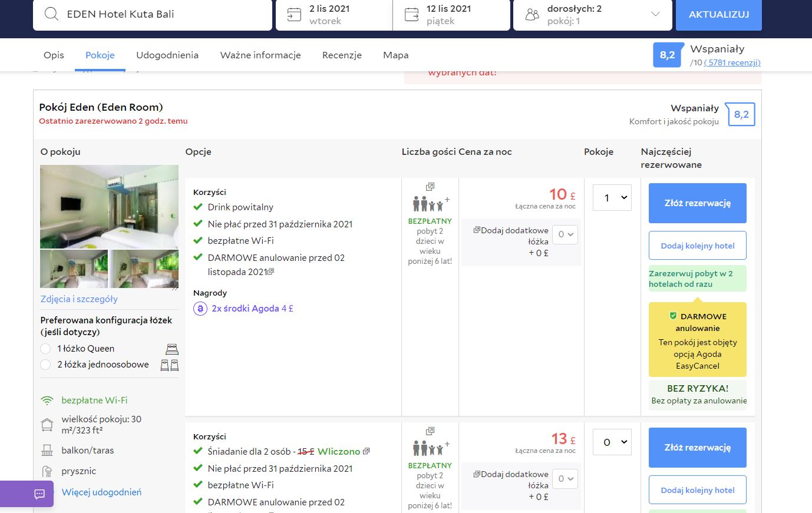The height and width of the screenshot is (513, 812).
Task: Open rooms quantity dropdown showing 1
Action: coord(612,198)
